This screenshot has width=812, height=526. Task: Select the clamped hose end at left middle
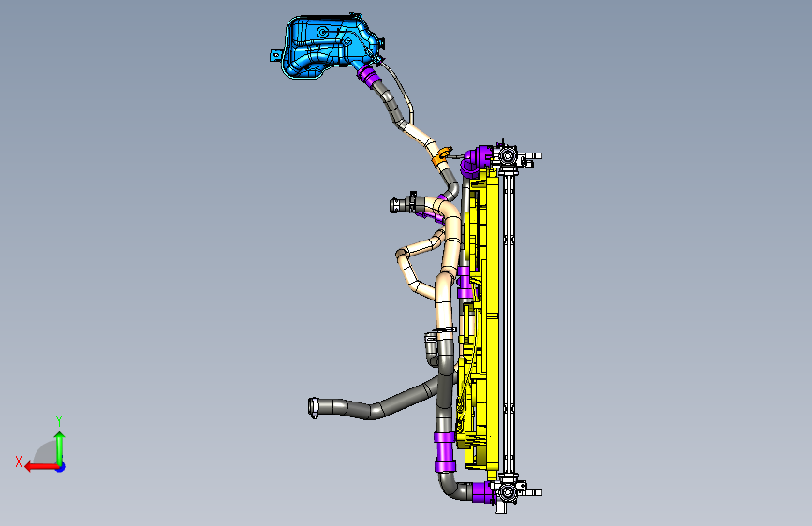pos(403,203)
